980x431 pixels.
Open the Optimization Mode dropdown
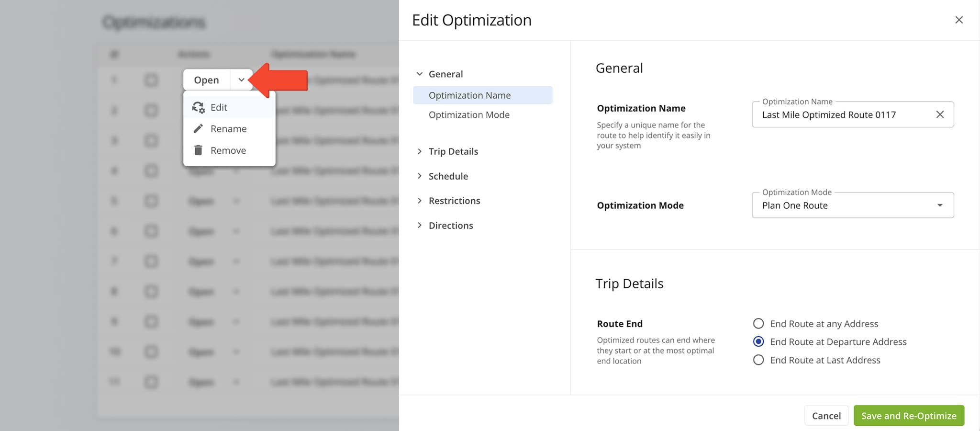point(852,205)
